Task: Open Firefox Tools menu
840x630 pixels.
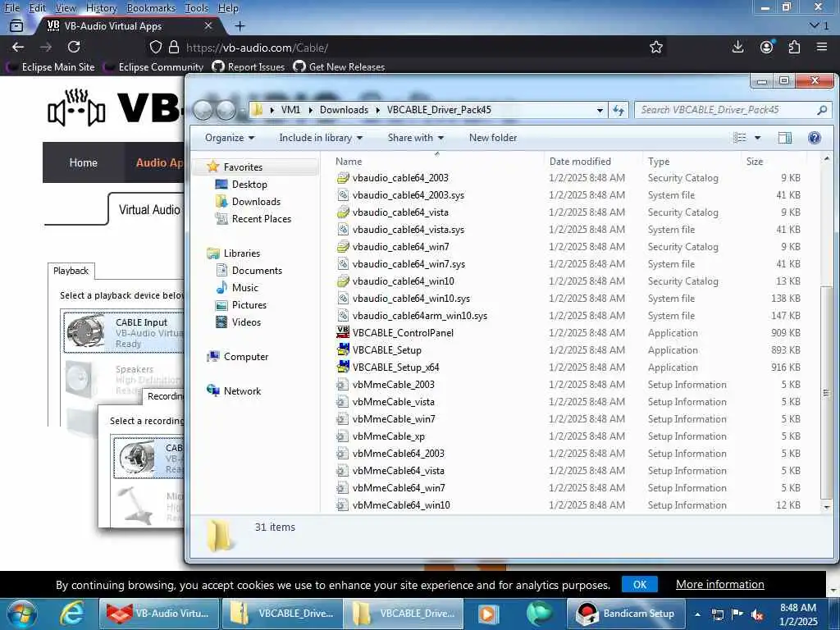Action: click(197, 8)
